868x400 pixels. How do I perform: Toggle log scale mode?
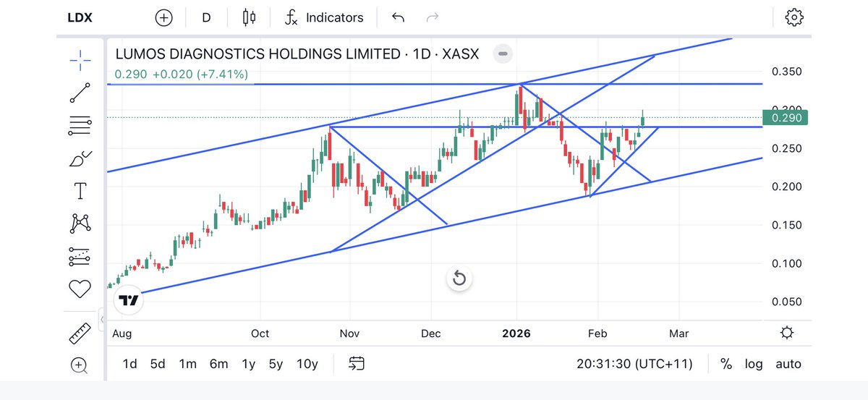pos(754,364)
